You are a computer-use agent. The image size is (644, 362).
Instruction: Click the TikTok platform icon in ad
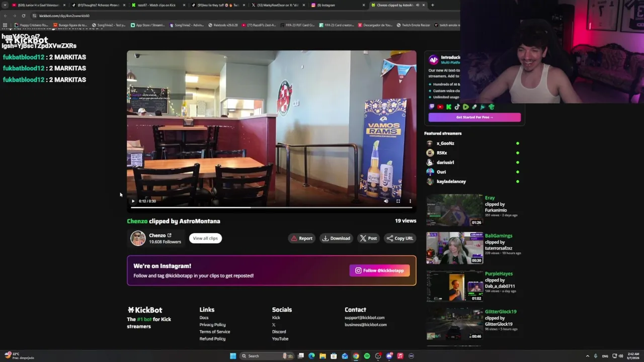click(x=457, y=107)
